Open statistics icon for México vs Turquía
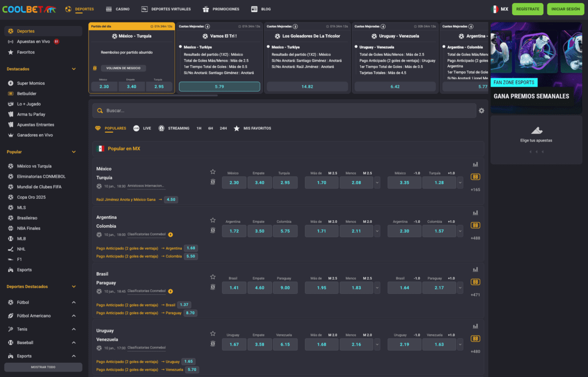588x377 pixels. coord(475,165)
